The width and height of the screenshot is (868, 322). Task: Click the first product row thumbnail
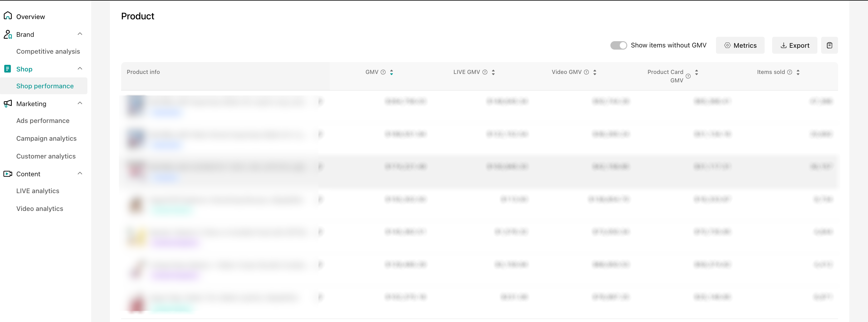(x=136, y=105)
